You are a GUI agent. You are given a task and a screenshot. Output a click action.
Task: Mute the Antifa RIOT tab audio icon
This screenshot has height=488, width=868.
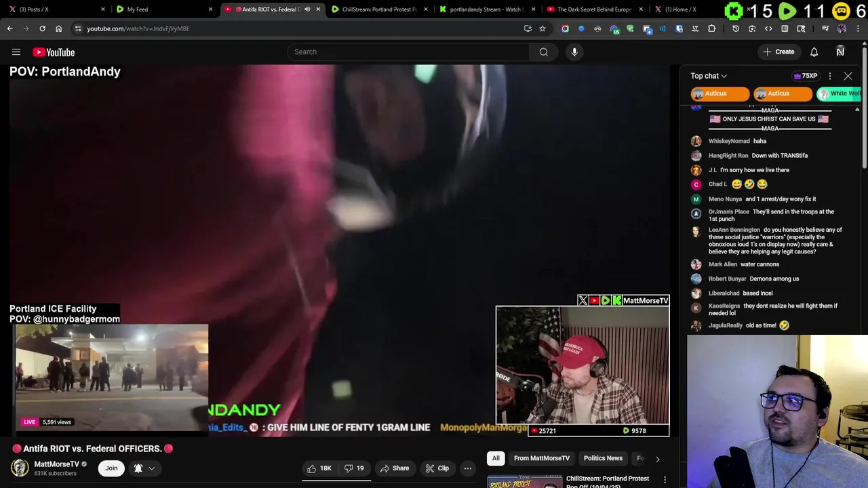click(x=307, y=9)
